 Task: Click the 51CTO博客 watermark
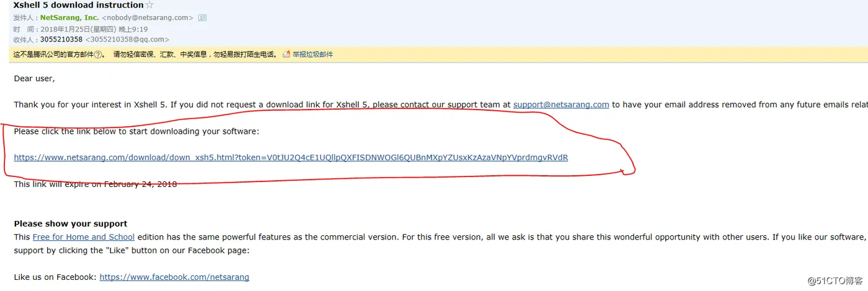pos(835,280)
